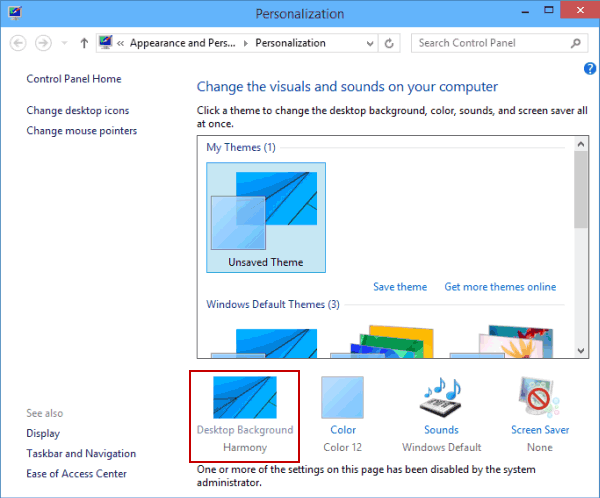Close the Personalization window
The image size is (600, 498).
pos(580,10)
